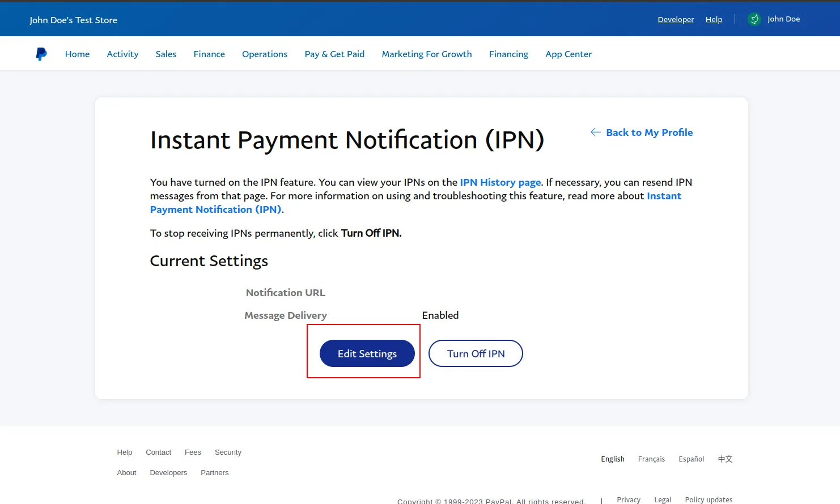Open the App Center
This screenshot has height=504, width=840.
[568, 53]
